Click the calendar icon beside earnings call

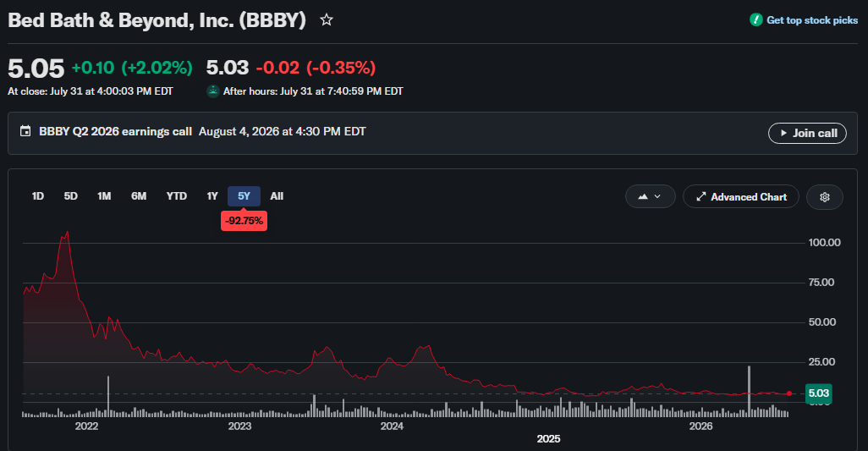pos(25,131)
